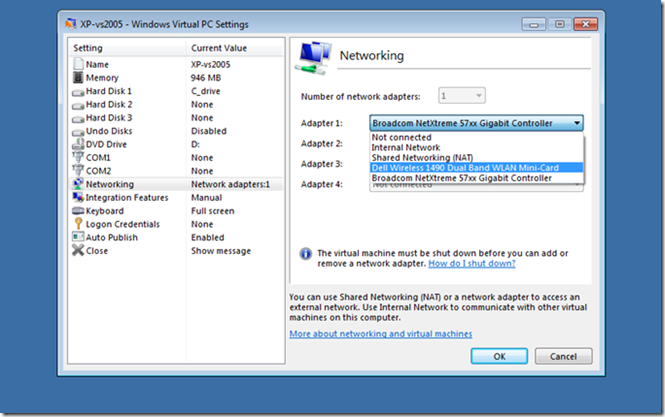Select the Auto Publish setting label
The image size is (665, 417).
[112, 238]
